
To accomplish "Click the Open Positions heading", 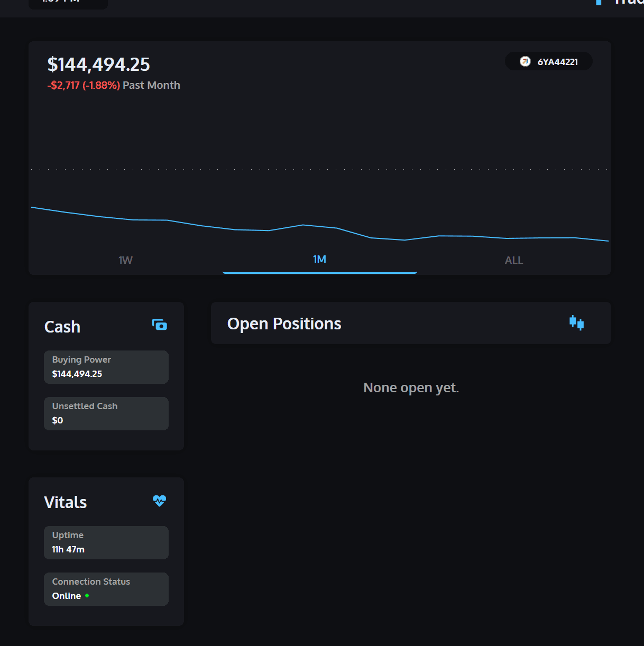I will click(x=284, y=324).
